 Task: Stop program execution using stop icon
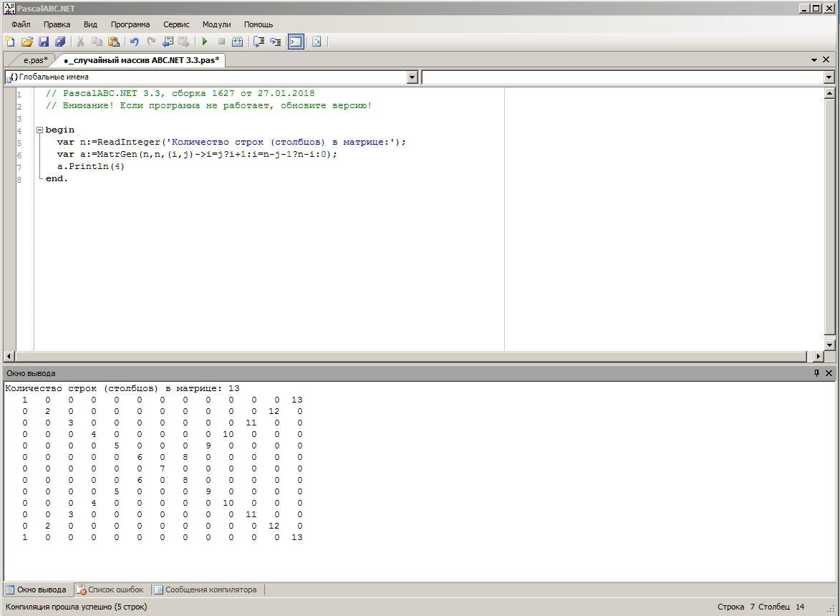221,42
